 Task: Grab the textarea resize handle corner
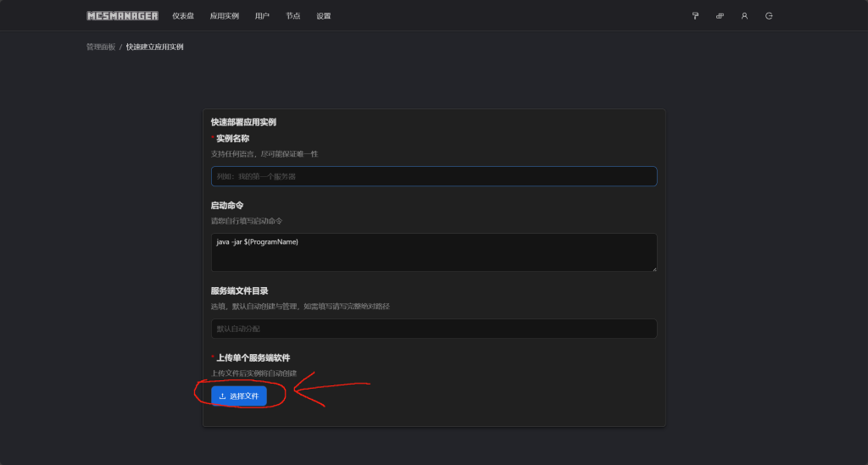pos(654,268)
